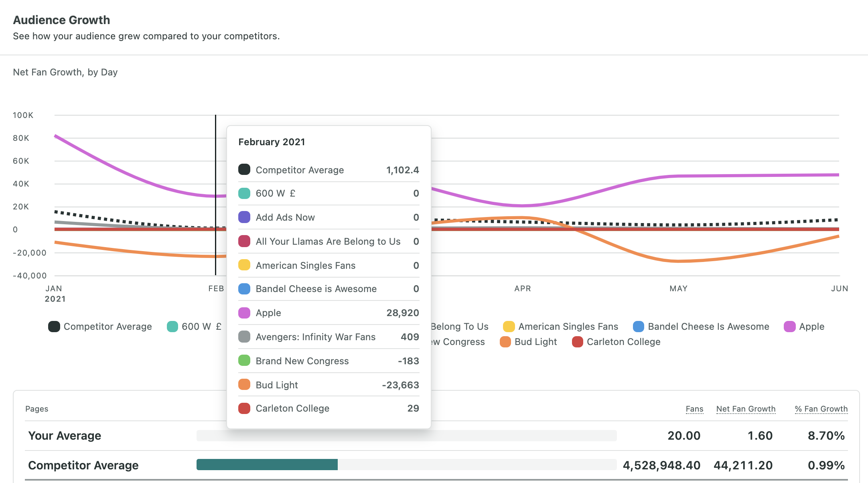Viewport: 868px width, 483px height.
Task: Click the Apple value 28,920
Action: point(403,313)
